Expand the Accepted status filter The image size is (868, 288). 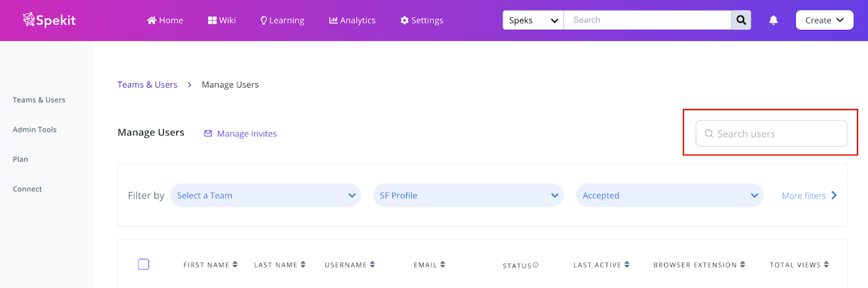pyautogui.click(x=669, y=196)
